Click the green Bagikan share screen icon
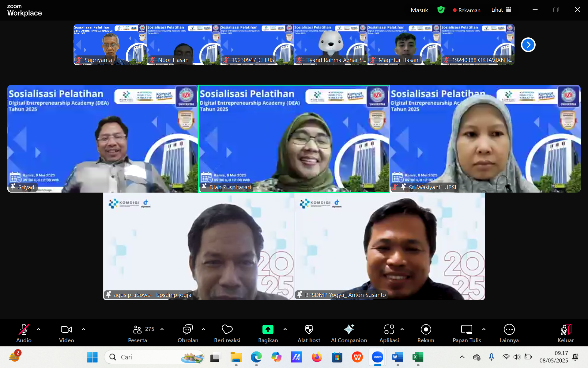The image size is (588, 368). pyautogui.click(x=268, y=330)
